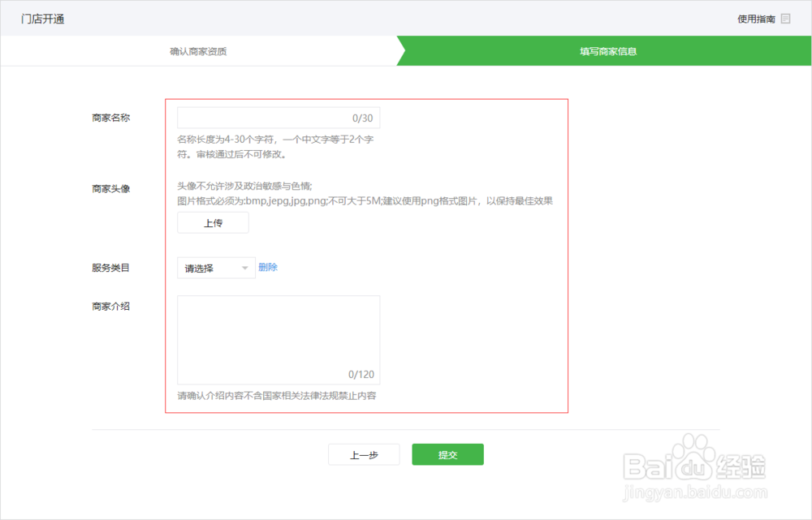Click the 使用指南 link text
This screenshot has width=812, height=520.
[x=756, y=19]
